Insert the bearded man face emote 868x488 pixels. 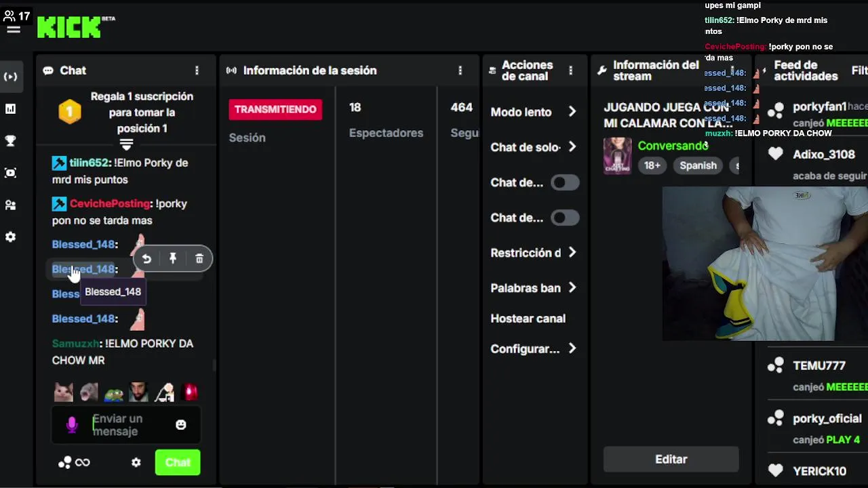(139, 392)
